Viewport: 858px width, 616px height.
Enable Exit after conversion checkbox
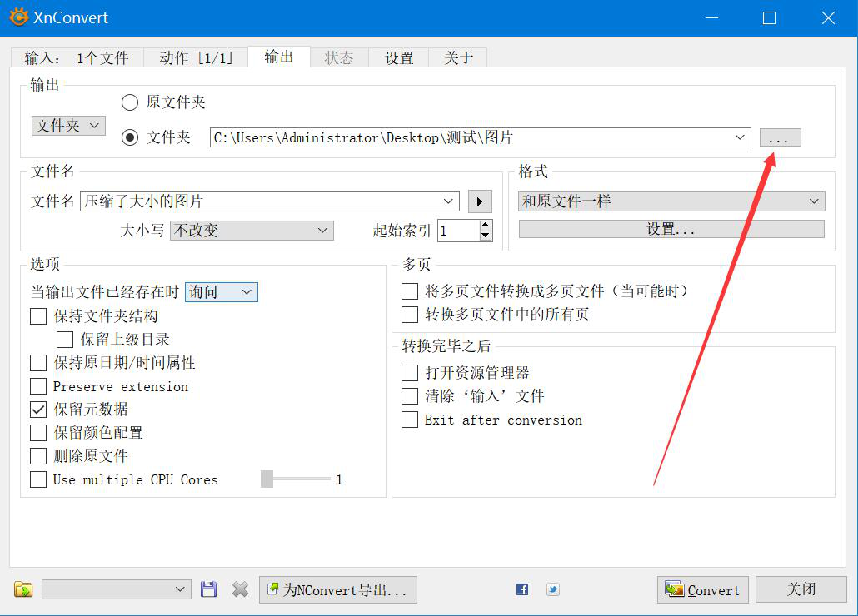click(x=410, y=420)
